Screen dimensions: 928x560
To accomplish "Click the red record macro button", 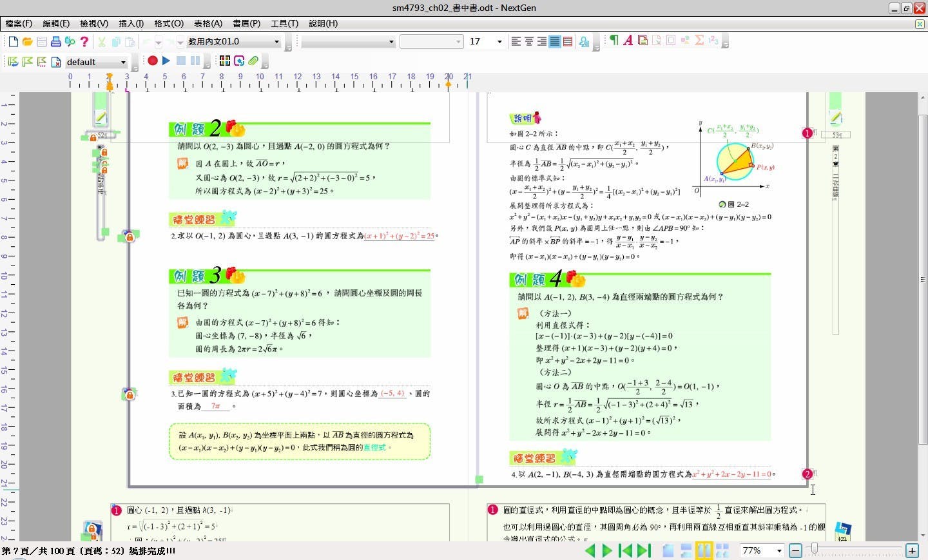I will (153, 61).
